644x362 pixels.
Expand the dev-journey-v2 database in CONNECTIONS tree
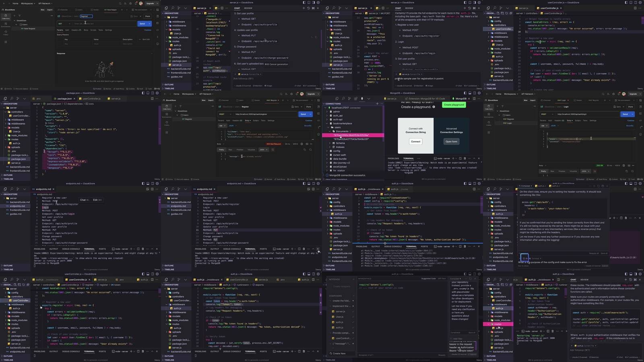point(327,163)
